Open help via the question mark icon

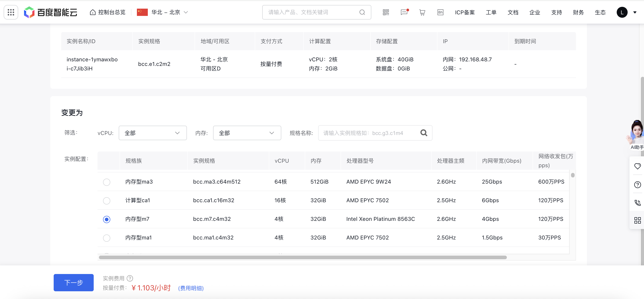(x=637, y=184)
